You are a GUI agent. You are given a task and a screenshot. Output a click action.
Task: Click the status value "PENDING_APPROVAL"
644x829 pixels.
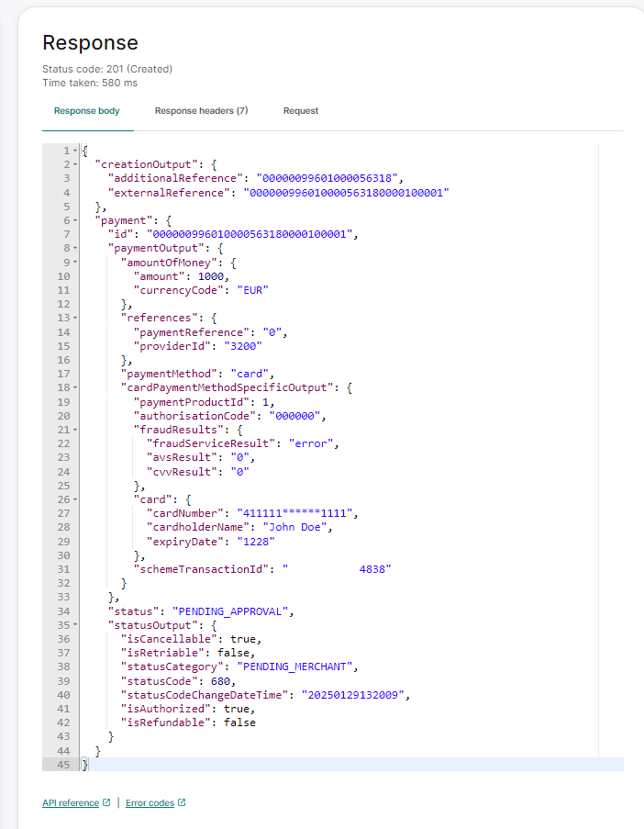[230, 611]
